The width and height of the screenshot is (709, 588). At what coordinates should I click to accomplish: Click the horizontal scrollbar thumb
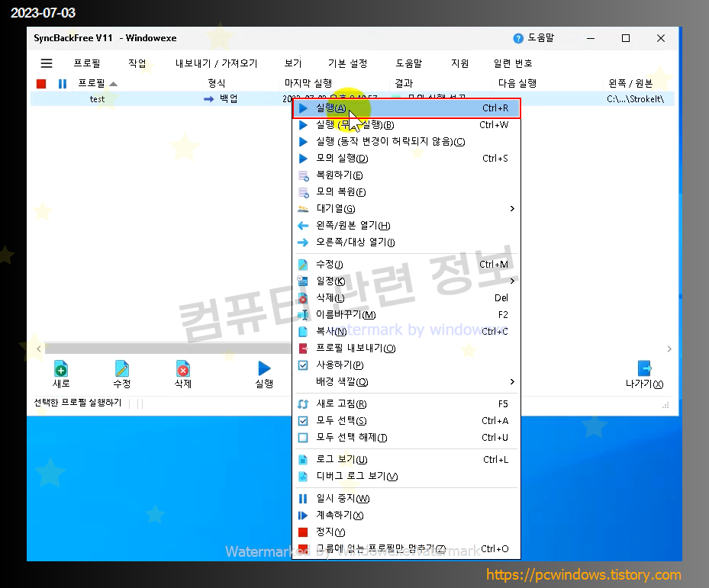tap(168, 349)
